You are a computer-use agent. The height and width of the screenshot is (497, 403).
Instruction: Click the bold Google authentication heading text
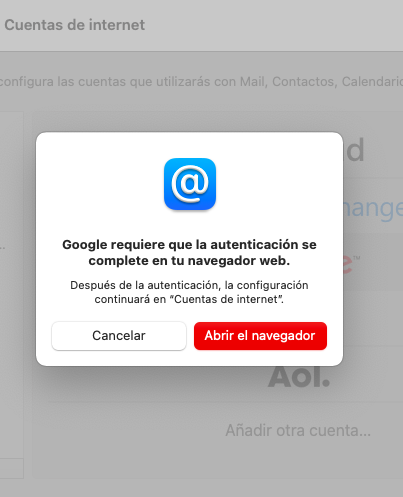pyautogui.click(x=189, y=252)
